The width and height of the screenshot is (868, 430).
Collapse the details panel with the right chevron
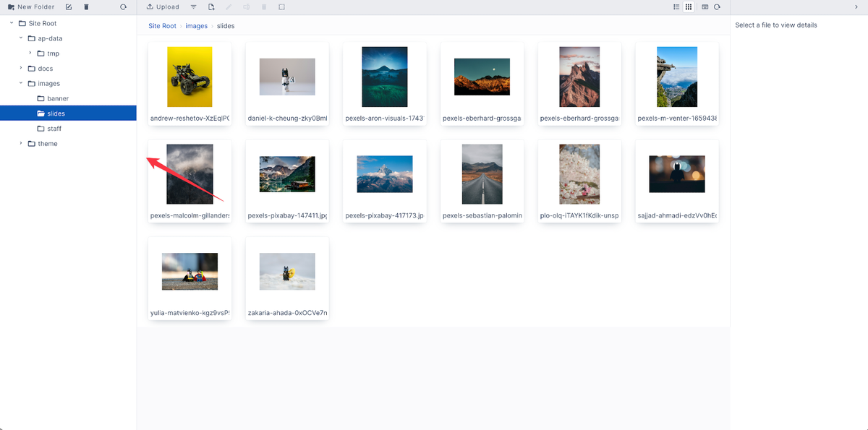tap(856, 7)
